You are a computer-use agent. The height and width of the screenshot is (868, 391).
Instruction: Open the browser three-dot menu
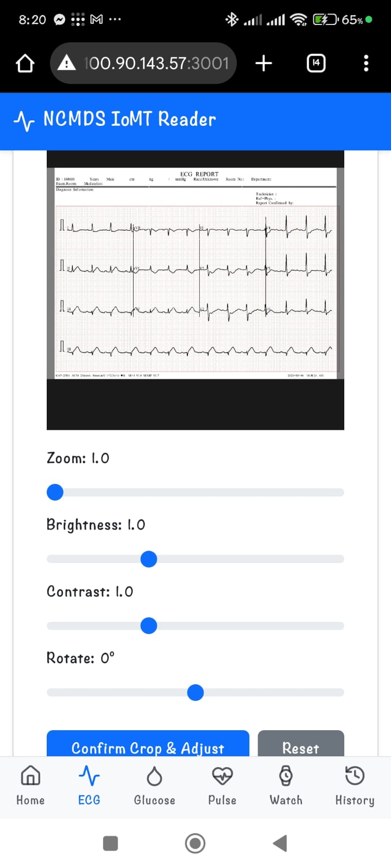(366, 63)
